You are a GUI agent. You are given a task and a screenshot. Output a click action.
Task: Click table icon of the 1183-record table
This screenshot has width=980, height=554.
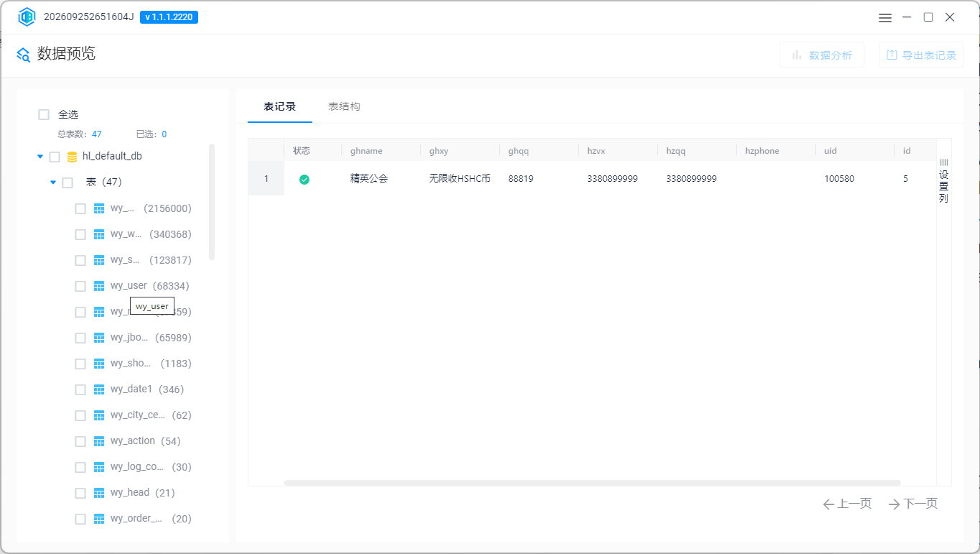(99, 364)
